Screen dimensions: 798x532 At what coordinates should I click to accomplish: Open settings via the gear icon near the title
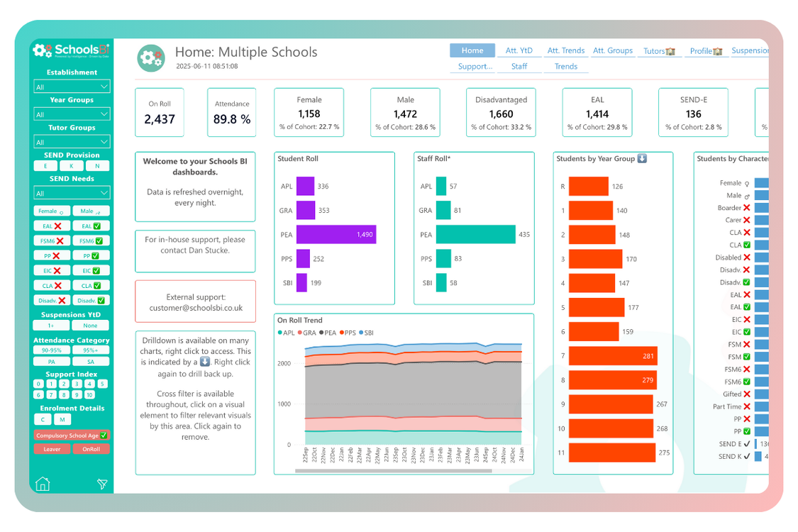point(150,57)
